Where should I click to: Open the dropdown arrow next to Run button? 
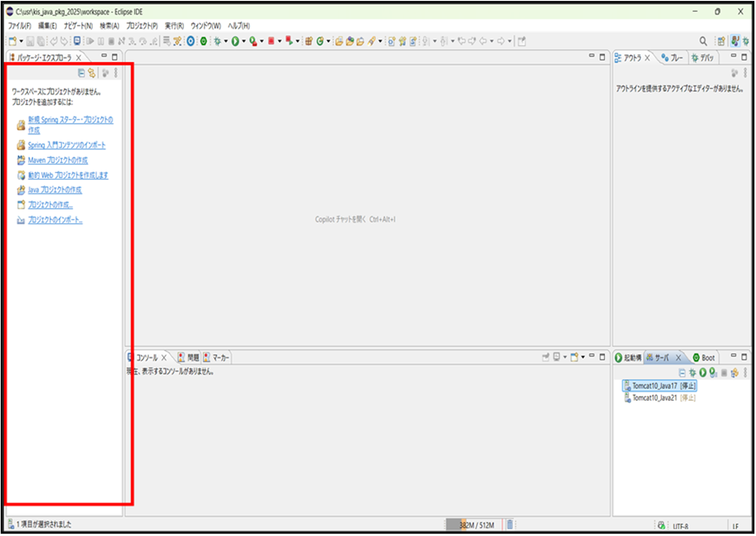(244, 41)
